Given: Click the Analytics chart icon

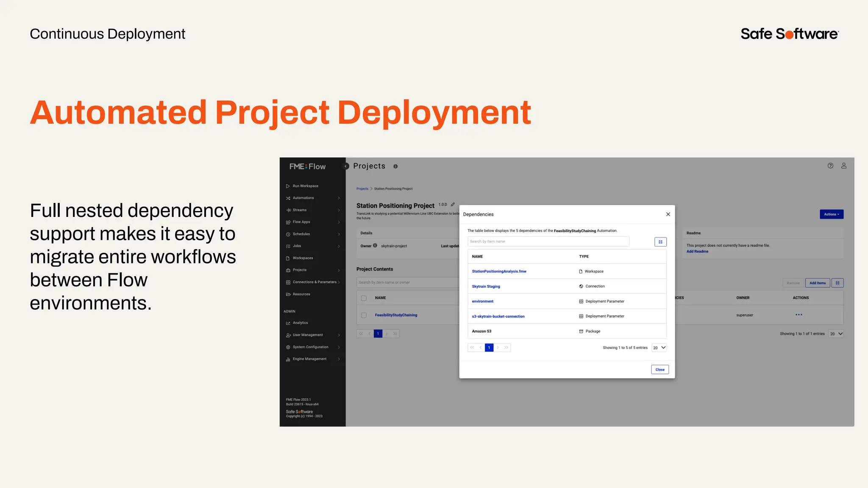Looking at the screenshot, I should click(288, 323).
